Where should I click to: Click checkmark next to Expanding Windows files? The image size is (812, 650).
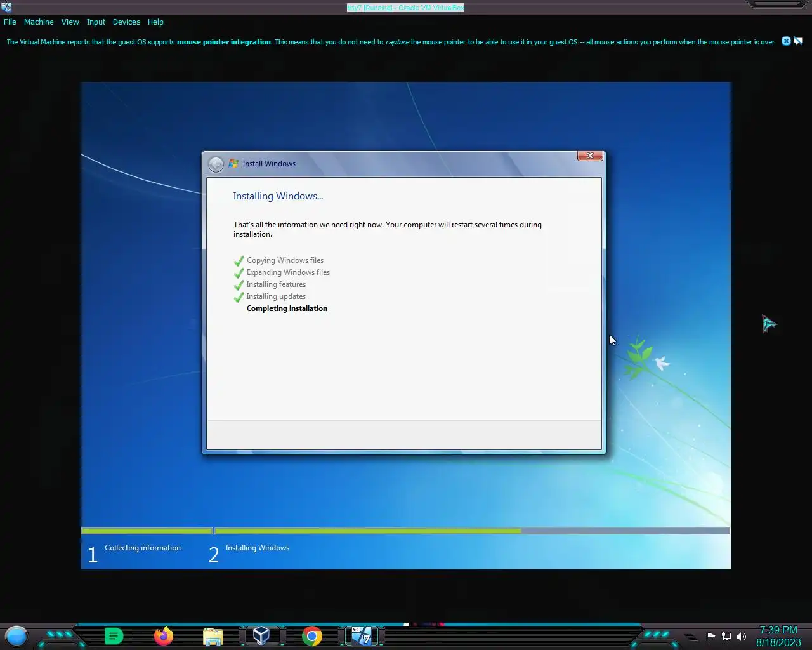(239, 273)
